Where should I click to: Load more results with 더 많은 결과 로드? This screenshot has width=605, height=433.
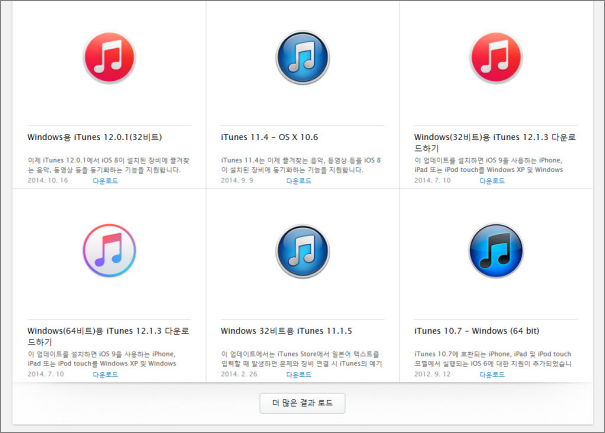point(302,403)
